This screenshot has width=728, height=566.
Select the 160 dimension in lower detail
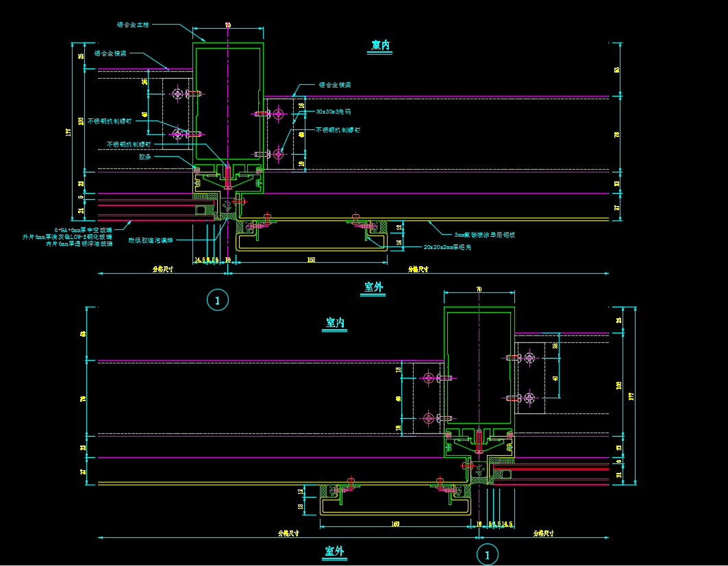(395, 524)
